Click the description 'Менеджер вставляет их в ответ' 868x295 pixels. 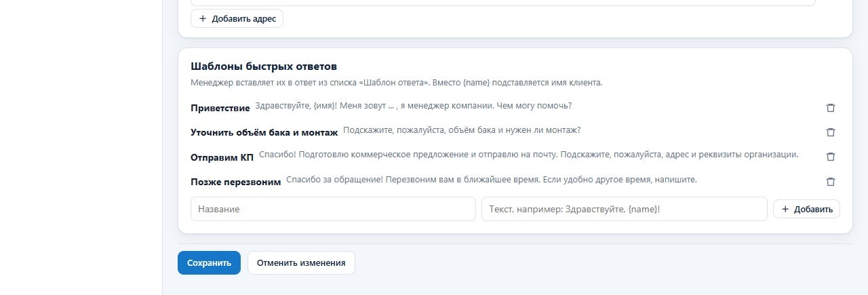(252, 83)
